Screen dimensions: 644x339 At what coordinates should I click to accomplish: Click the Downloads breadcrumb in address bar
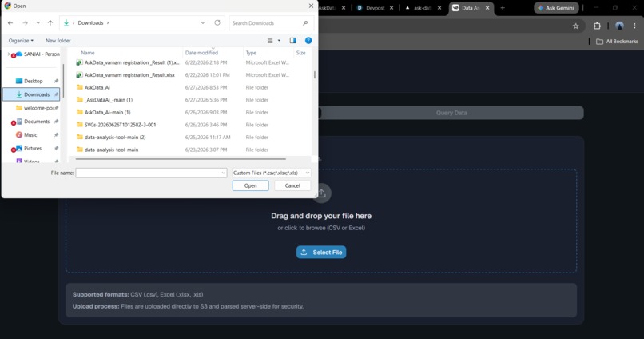pos(90,23)
